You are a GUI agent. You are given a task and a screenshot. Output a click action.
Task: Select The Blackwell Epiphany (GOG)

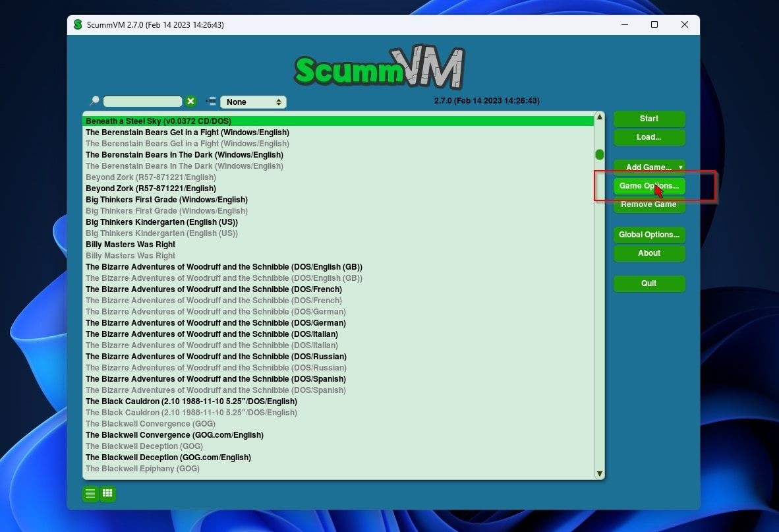[x=338, y=469]
